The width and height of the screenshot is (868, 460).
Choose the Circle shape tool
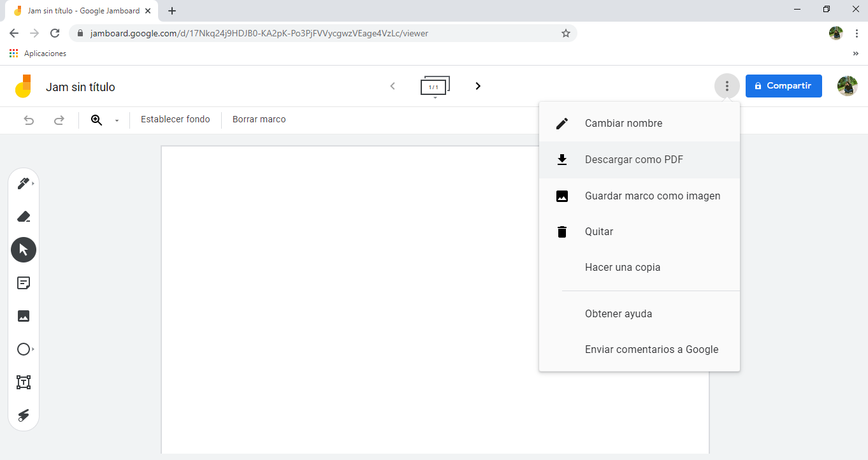pyautogui.click(x=23, y=349)
